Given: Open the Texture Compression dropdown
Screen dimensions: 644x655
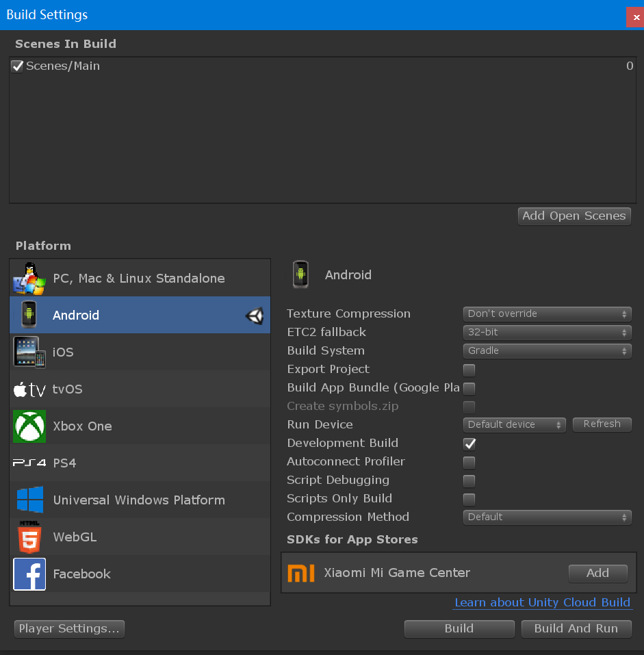Looking at the screenshot, I should [547, 314].
